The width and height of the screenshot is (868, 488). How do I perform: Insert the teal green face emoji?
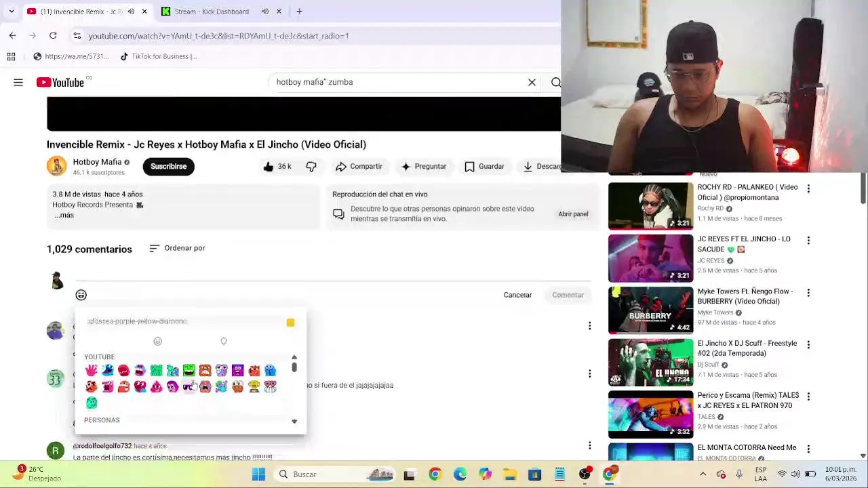[91, 403]
